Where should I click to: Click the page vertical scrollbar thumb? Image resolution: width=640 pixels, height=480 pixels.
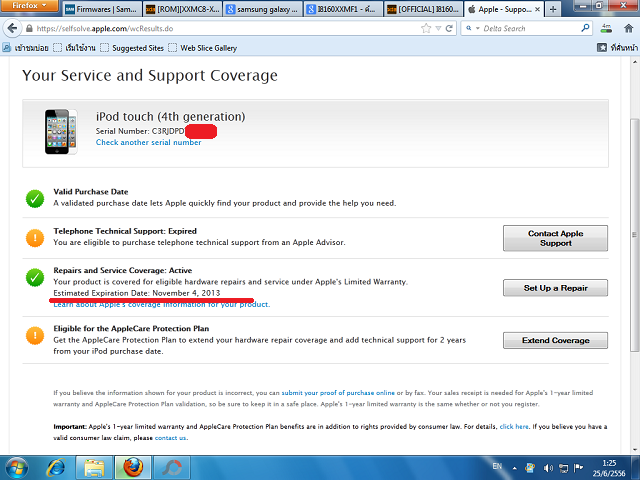(x=635, y=235)
